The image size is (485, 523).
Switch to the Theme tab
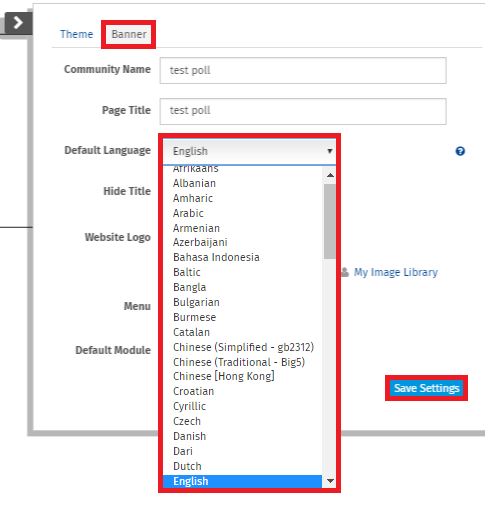click(x=76, y=34)
